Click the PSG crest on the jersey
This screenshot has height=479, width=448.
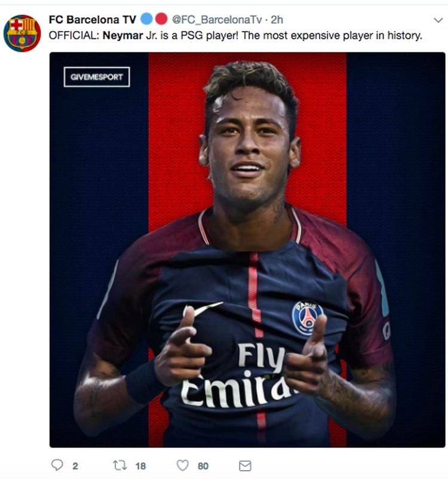307,317
